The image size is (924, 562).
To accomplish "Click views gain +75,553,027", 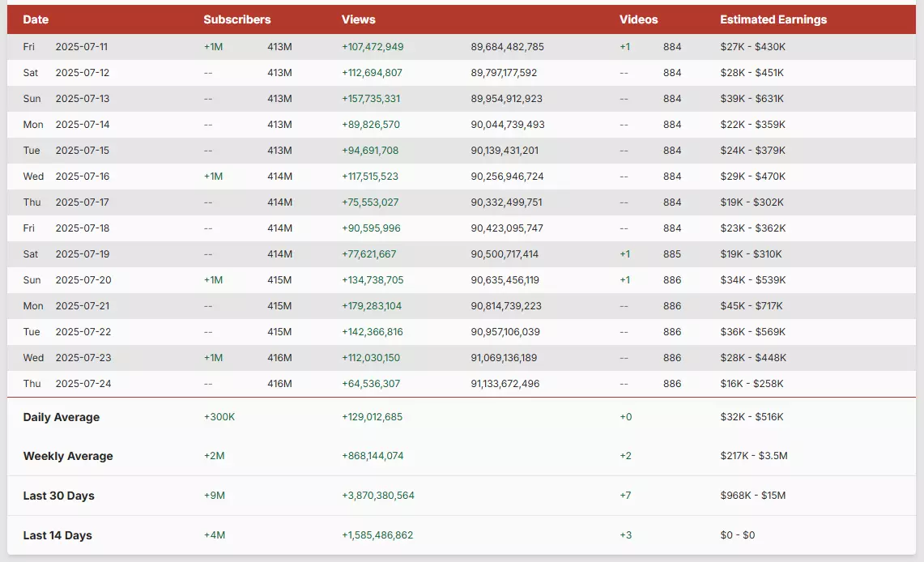I will pos(370,202).
